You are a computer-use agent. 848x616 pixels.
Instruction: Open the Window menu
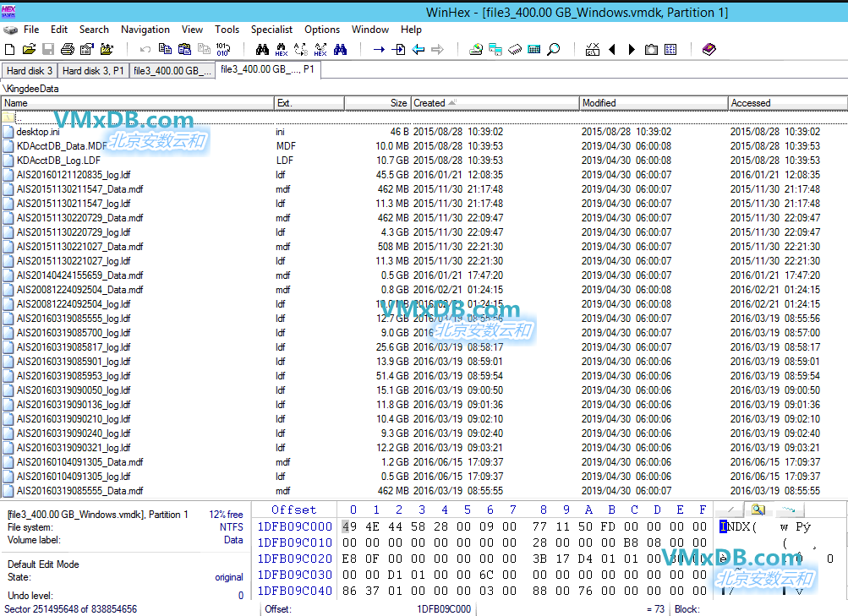[x=370, y=30]
